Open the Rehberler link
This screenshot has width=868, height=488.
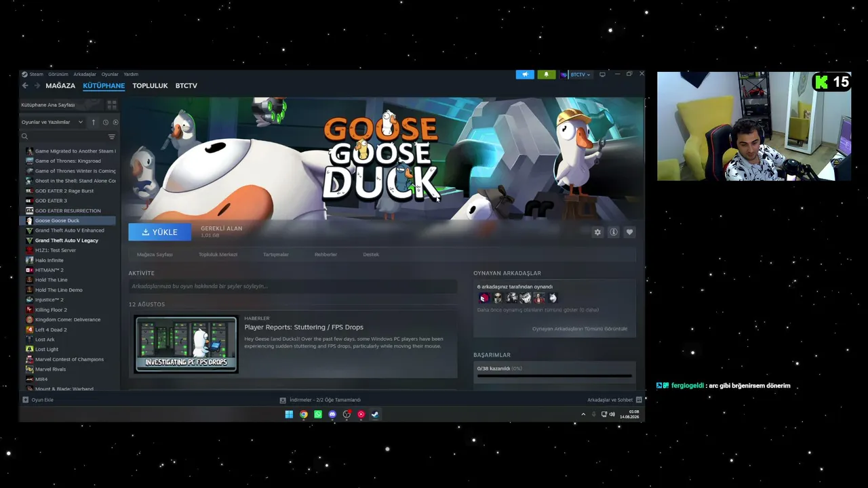pyautogui.click(x=325, y=254)
